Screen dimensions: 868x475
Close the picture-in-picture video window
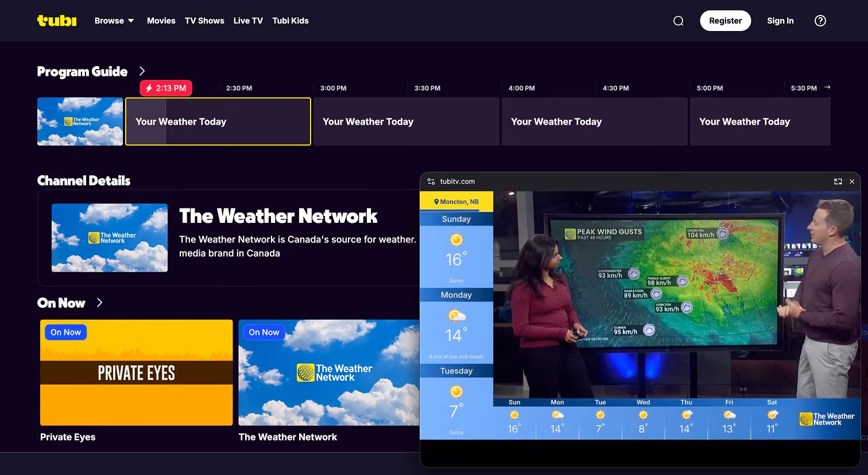pos(852,181)
